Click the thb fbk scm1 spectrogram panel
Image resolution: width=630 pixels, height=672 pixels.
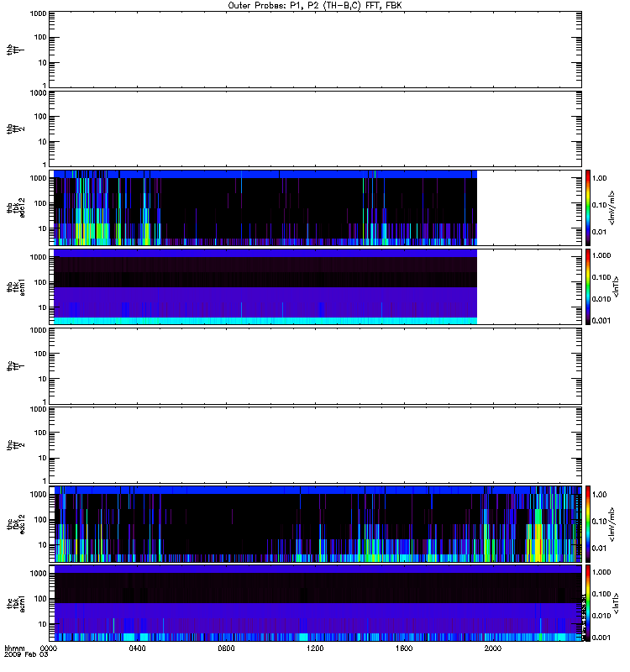coord(315,286)
